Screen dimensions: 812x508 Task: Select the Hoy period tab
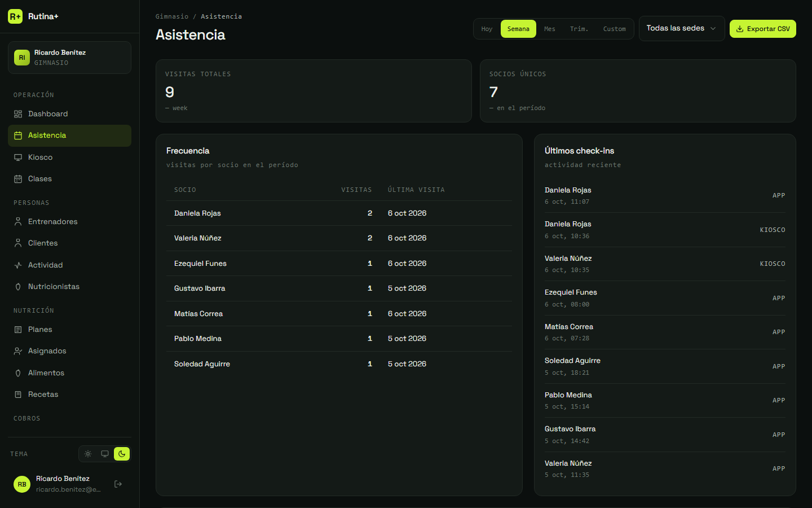[487, 29]
